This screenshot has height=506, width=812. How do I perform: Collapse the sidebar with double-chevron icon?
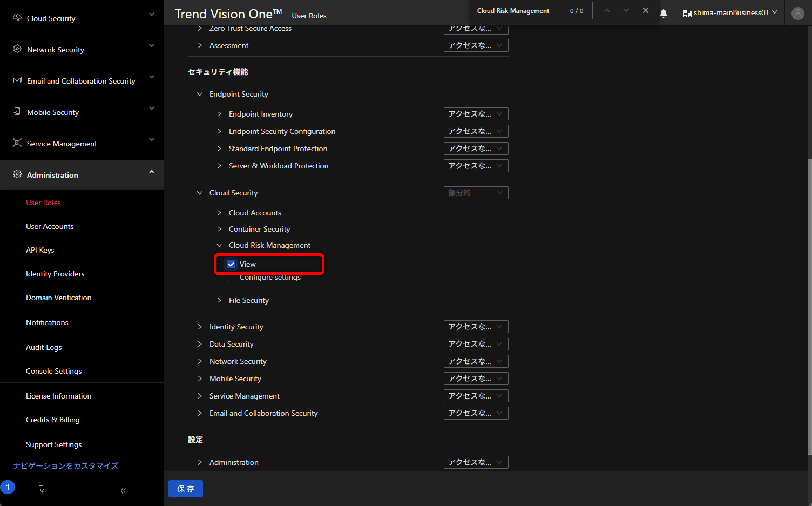(x=123, y=490)
